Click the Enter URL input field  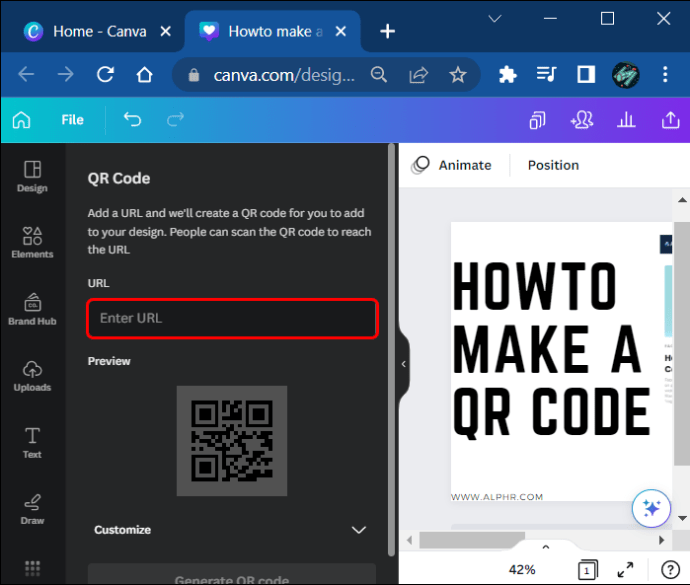[232, 318]
